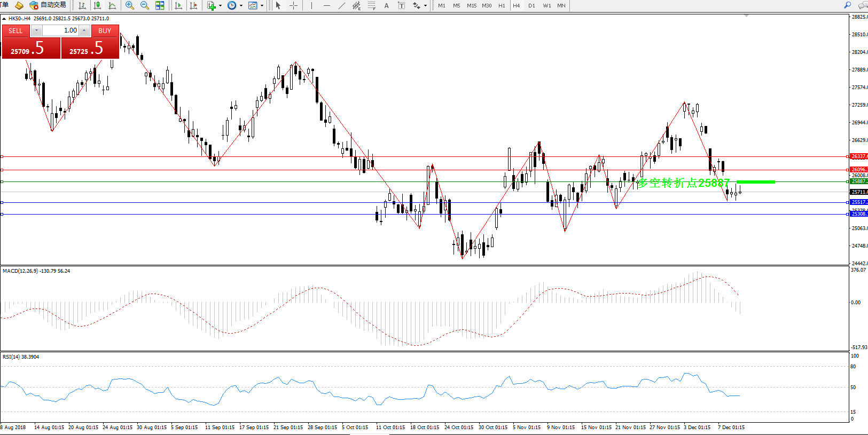Open the Templates dropdown arrow
This screenshot has width=868, height=435.
tap(262, 6)
